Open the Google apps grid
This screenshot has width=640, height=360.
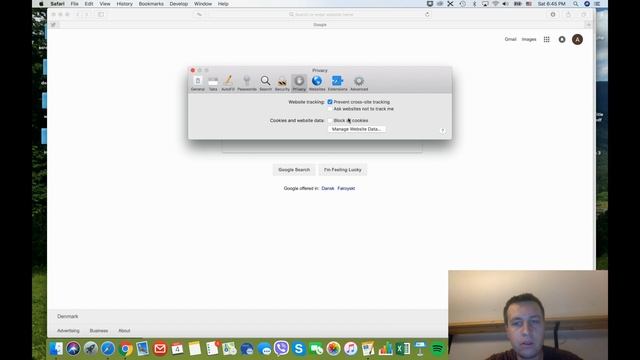(547, 39)
